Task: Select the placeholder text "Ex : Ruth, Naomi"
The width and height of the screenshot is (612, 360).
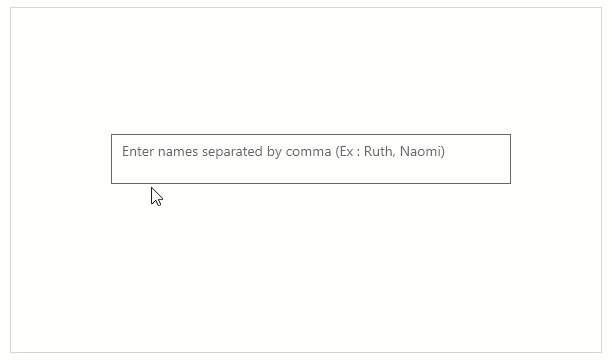Action: tap(390, 151)
